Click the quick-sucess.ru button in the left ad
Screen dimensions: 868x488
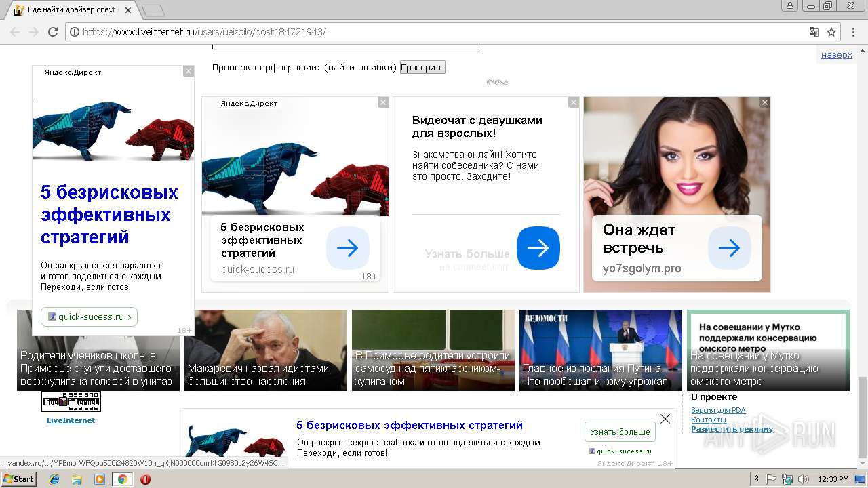[89, 317]
